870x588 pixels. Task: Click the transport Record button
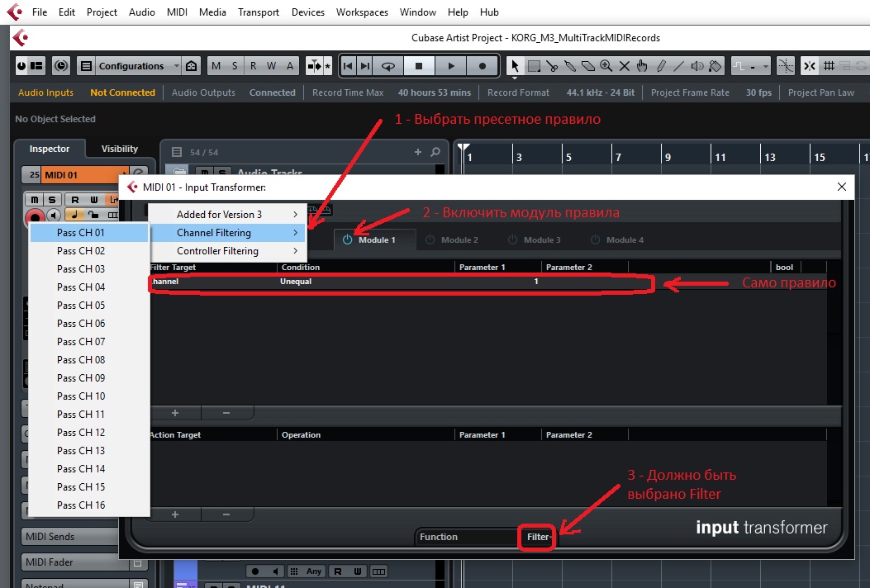(x=483, y=66)
